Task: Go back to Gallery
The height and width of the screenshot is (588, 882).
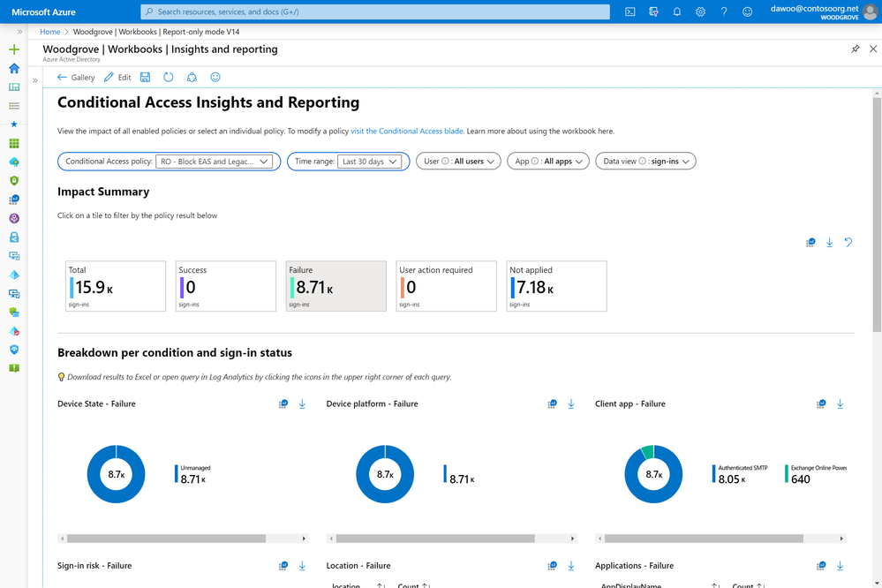Action: pyautogui.click(x=76, y=78)
